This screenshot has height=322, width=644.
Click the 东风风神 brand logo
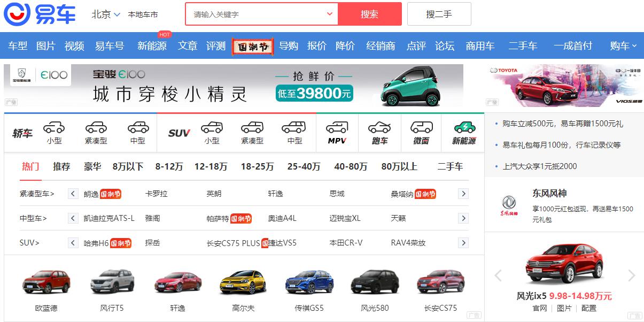508,205
